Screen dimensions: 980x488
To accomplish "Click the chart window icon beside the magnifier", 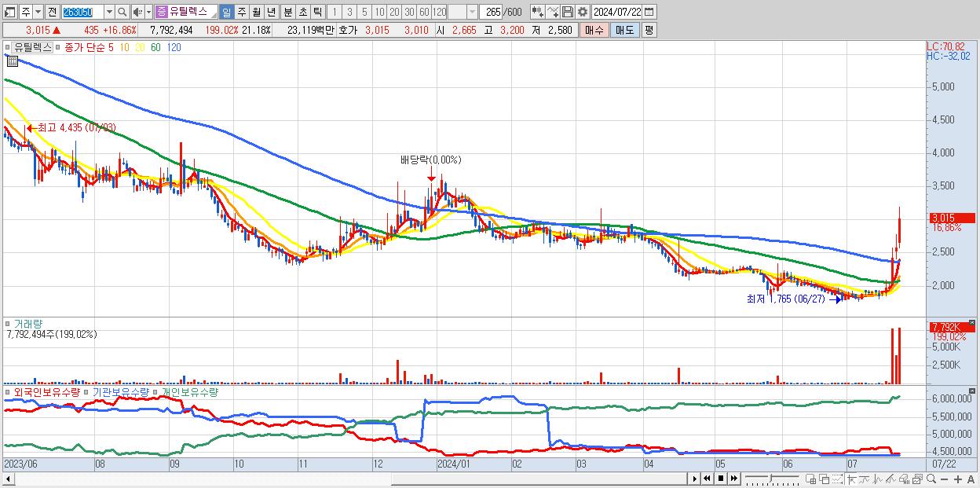I will (x=917, y=479).
